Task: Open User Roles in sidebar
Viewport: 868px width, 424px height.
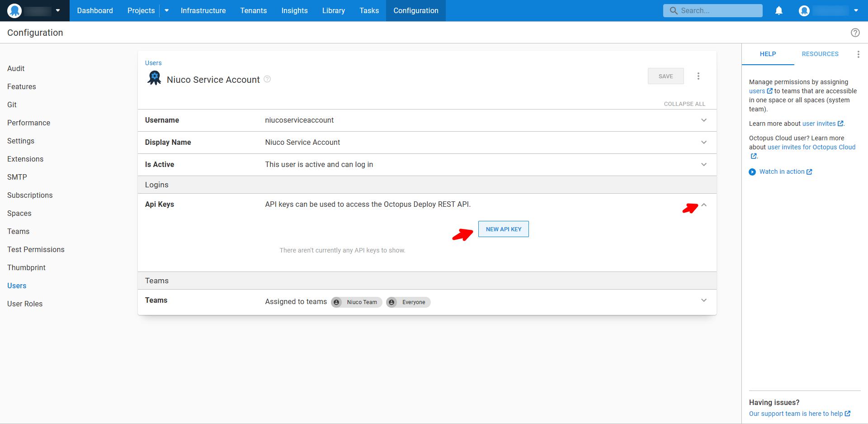Action: coord(25,304)
